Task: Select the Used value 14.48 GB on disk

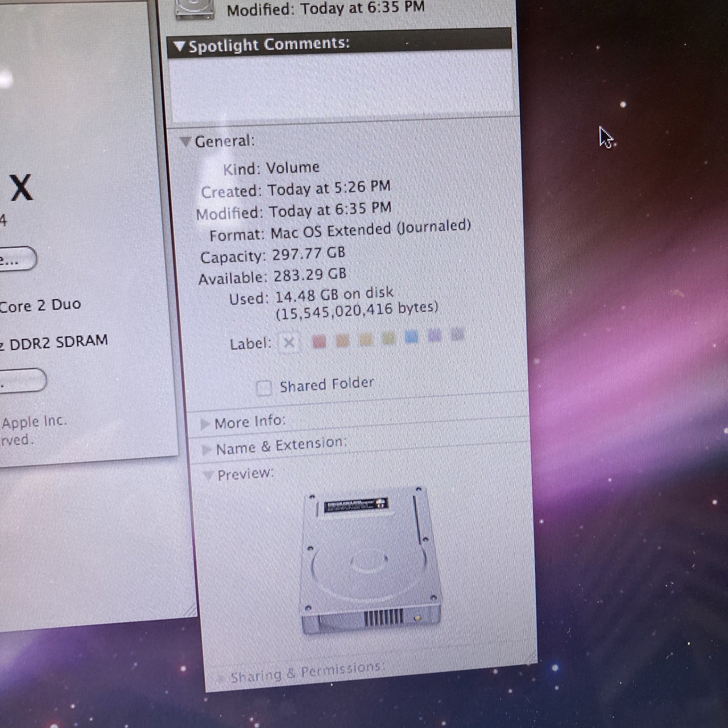Action: tap(334, 294)
